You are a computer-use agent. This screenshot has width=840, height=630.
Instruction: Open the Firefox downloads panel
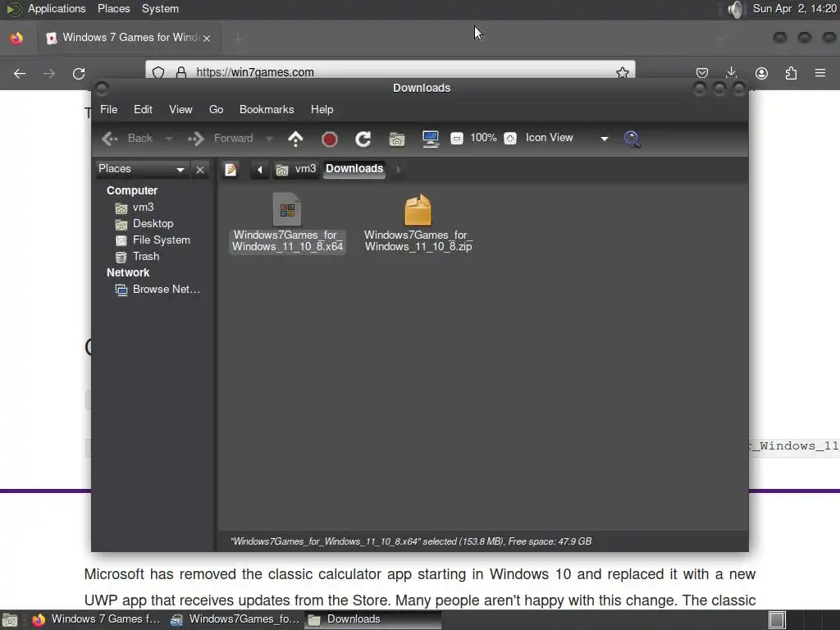pyautogui.click(x=731, y=73)
